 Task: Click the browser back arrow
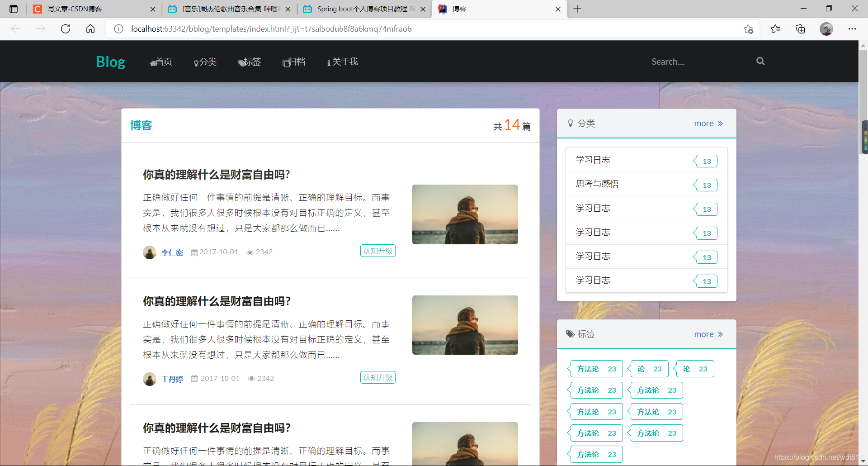(x=16, y=29)
